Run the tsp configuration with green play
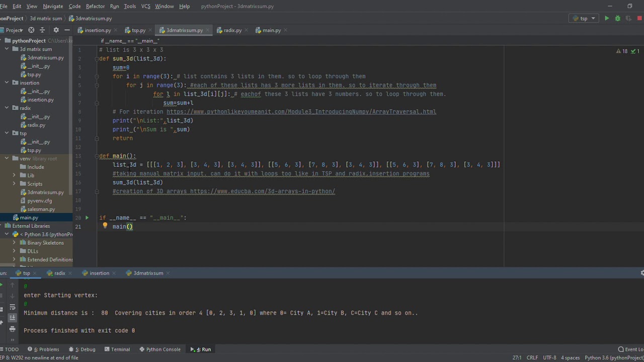 pyautogui.click(x=607, y=18)
